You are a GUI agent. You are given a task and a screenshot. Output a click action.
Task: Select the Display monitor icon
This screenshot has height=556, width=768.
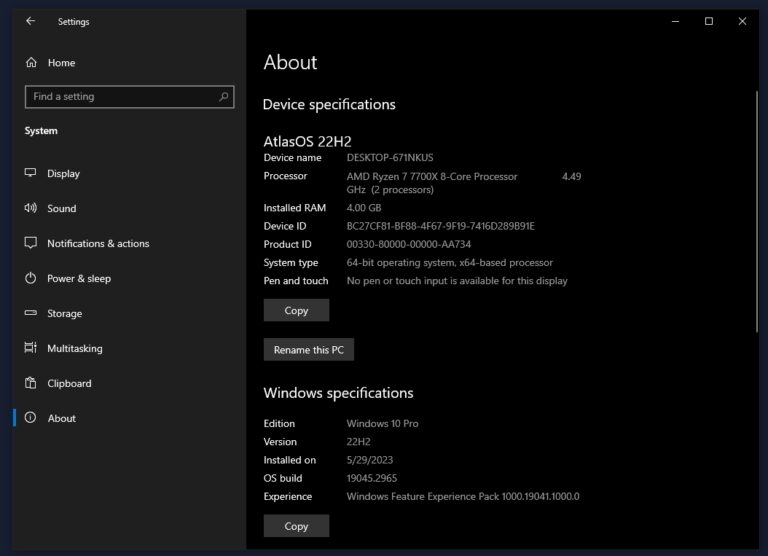pyautogui.click(x=30, y=173)
